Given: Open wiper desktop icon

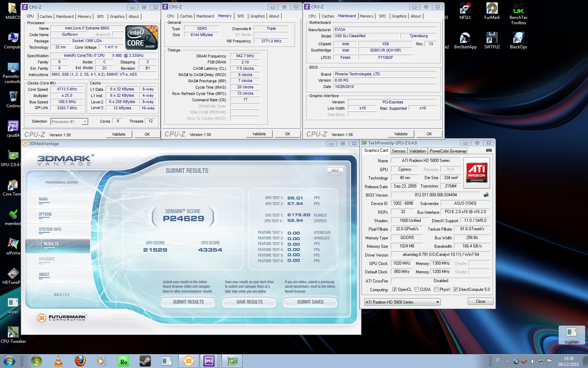Looking at the screenshot, I should pyautogui.click(x=13, y=306).
